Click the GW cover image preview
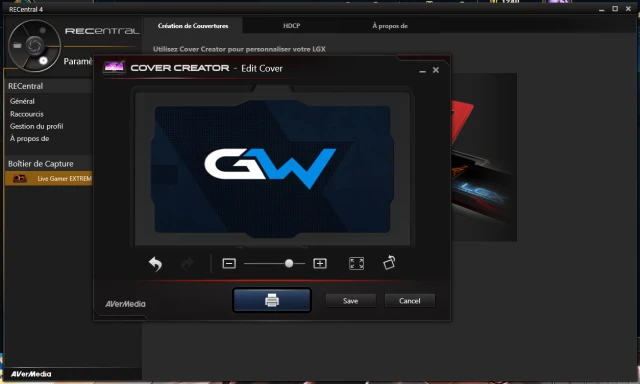Screen dimensions: 640x384 [272, 168]
